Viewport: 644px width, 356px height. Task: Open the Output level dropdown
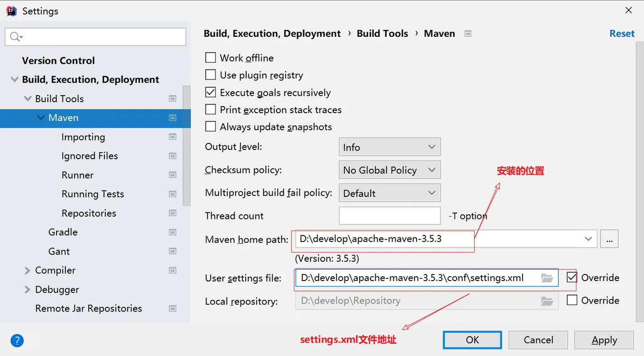[390, 147]
